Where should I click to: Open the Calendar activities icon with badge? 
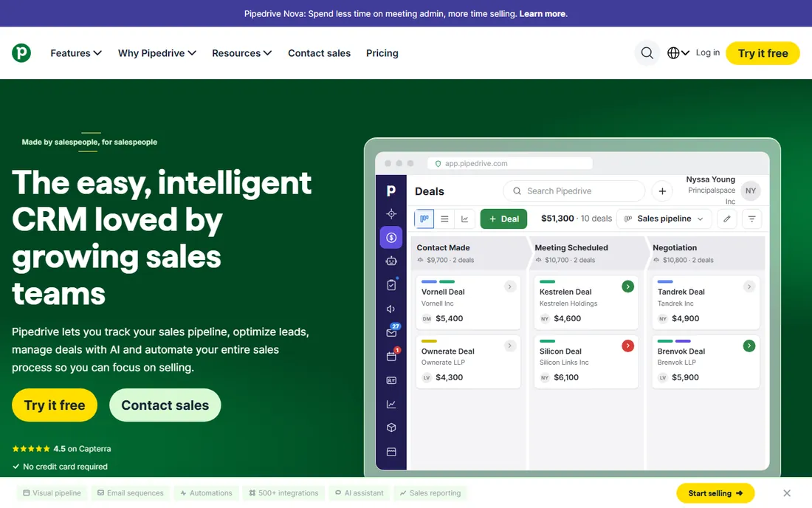pos(392,355)
